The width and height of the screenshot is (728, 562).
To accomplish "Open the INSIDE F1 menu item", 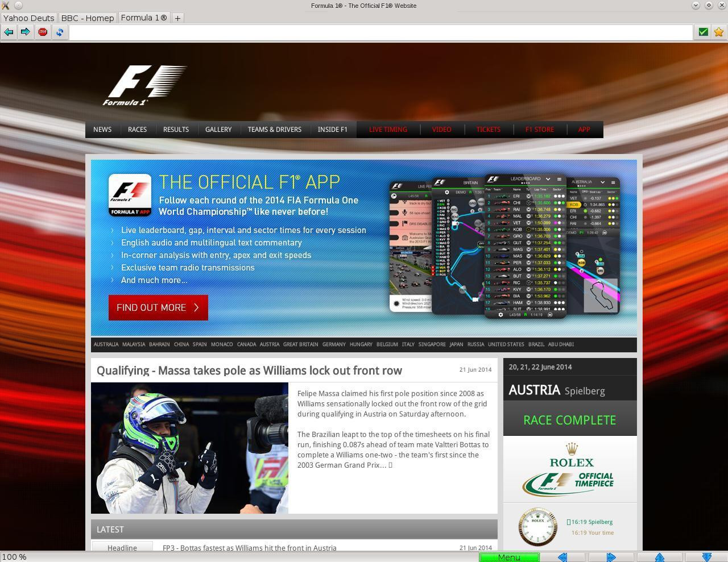I will pyautogui.click(x=333, y=130).
